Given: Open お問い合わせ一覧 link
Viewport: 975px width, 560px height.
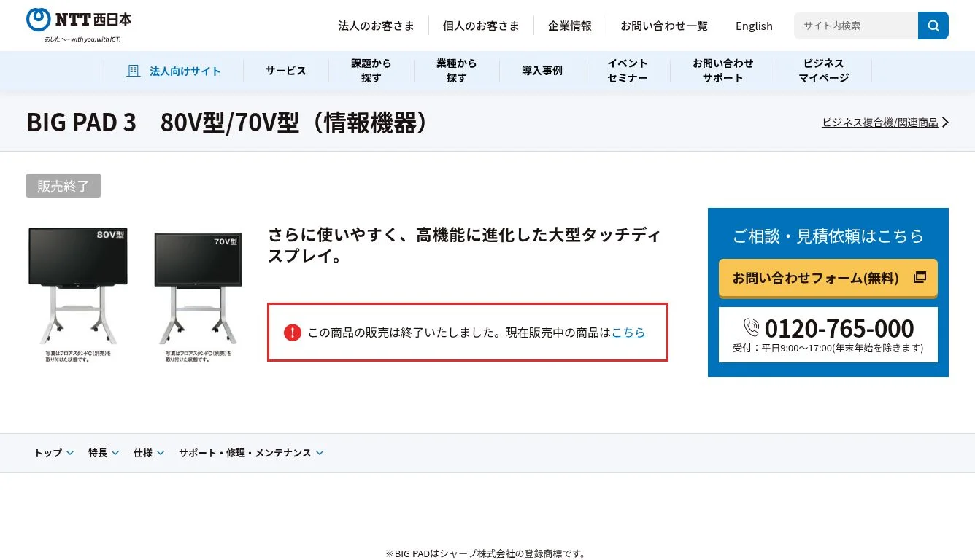Looking at the screenshot, I should (x=664, y=26).
